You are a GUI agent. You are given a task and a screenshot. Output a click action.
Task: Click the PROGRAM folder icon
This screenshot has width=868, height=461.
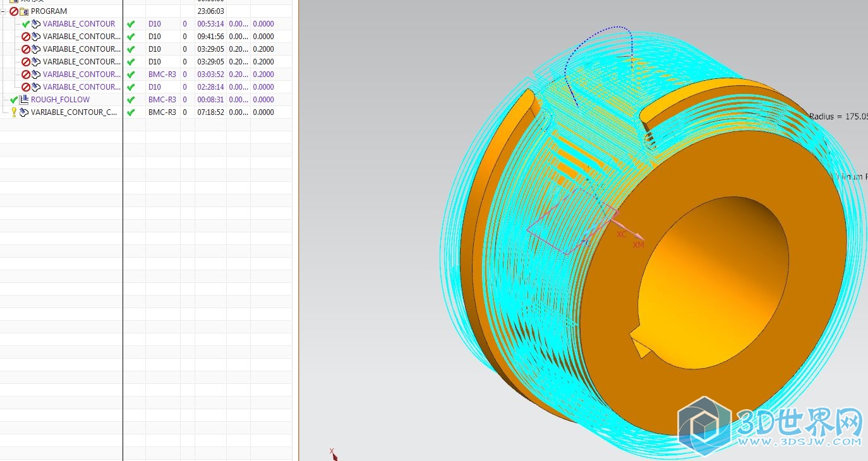24,11
